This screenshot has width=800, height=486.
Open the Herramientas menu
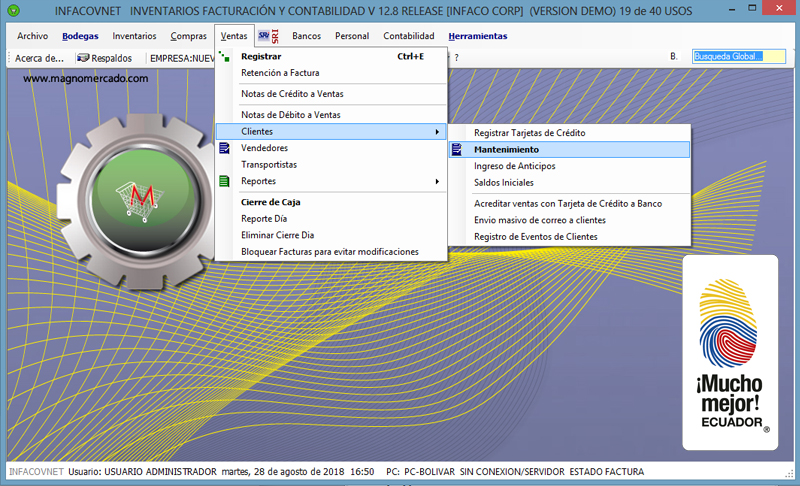pos(477,36)
